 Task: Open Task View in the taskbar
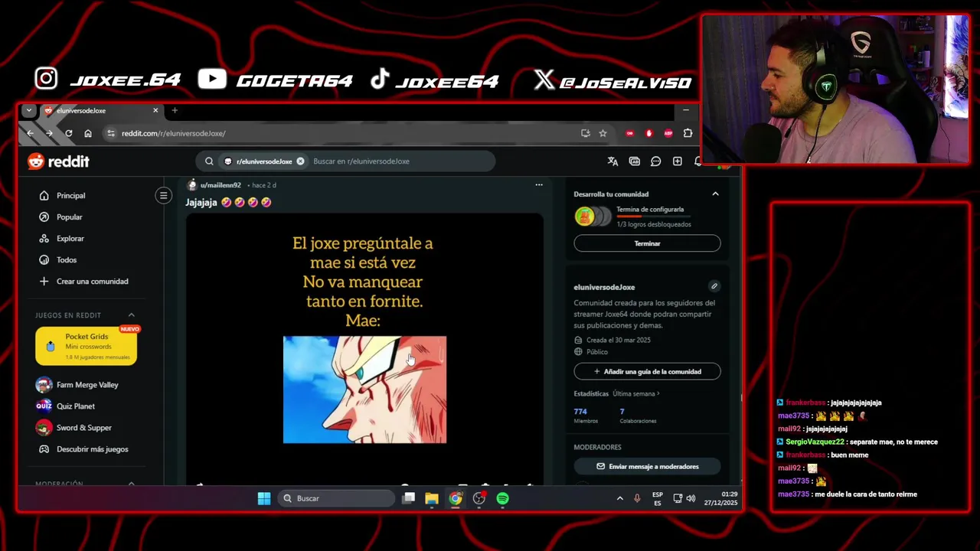pos(409,498)
